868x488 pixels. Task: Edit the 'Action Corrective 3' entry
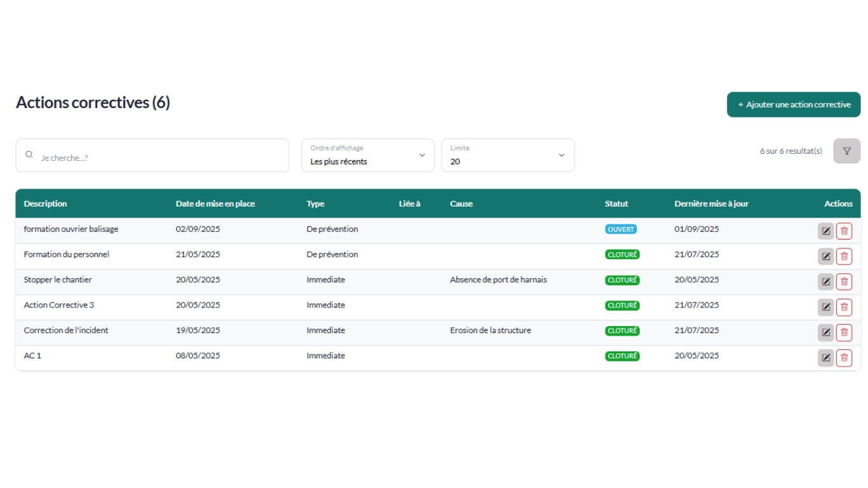point(825,307)
